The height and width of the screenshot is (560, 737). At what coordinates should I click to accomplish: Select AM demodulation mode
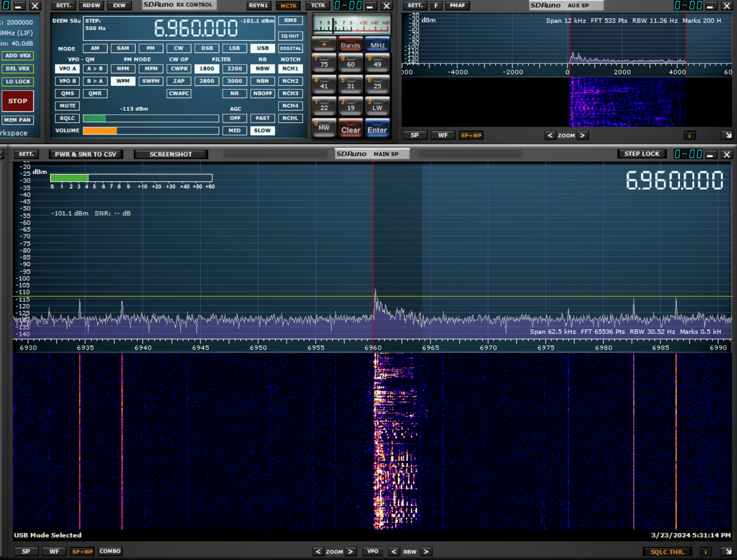click(95, 48)
